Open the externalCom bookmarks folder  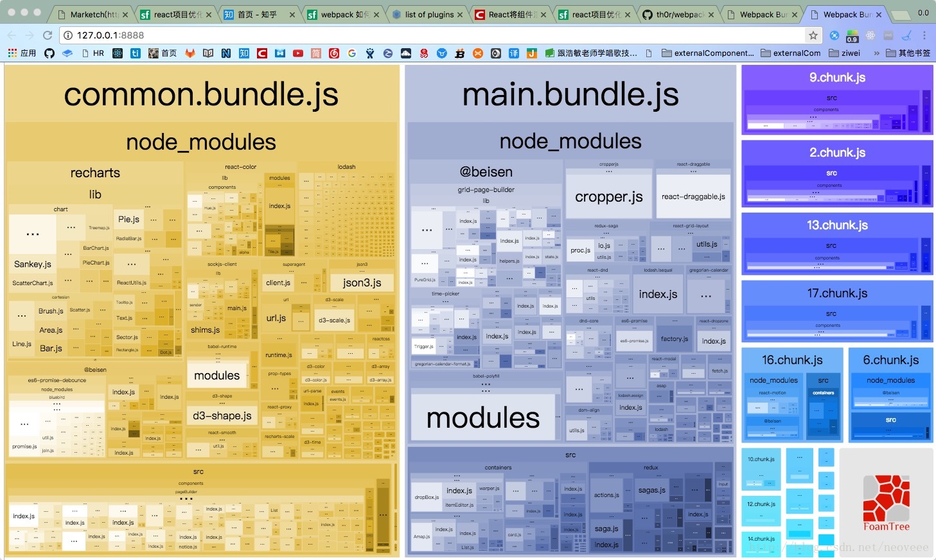tap(791, 53)
